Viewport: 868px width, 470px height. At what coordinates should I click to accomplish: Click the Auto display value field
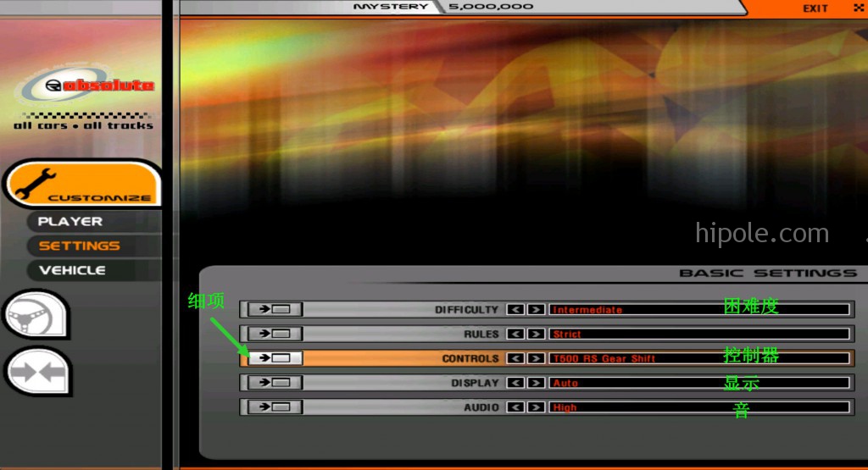(699, 383)
